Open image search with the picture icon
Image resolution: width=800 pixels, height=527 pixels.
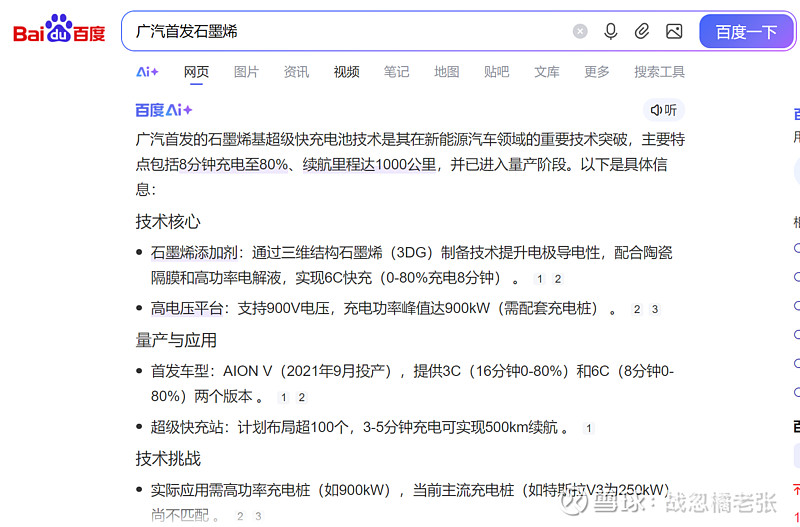point(674,32)
